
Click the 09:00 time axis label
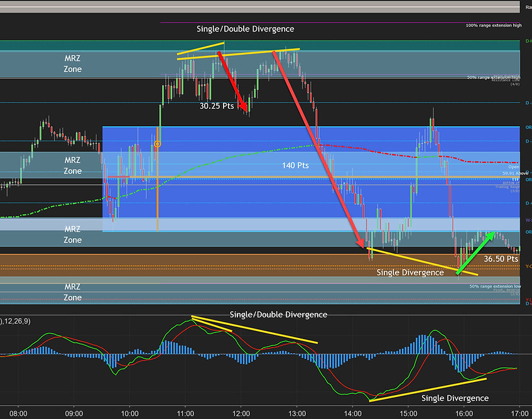click(74, 413)
